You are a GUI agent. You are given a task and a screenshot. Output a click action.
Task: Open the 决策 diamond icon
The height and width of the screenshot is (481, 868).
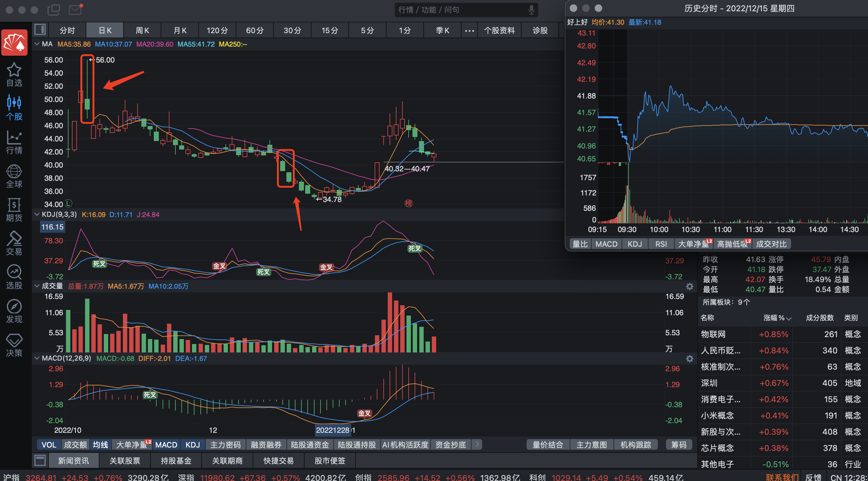[x=14, y=340]
